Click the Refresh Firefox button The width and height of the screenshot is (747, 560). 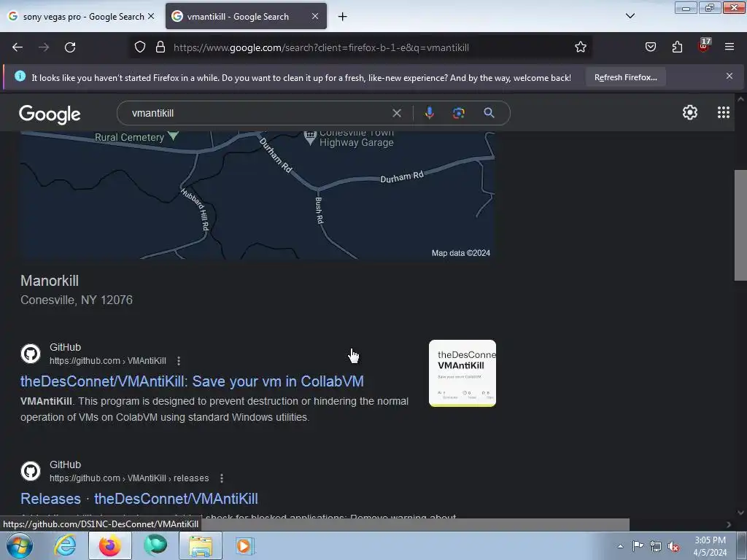click(x=625, y=77)
